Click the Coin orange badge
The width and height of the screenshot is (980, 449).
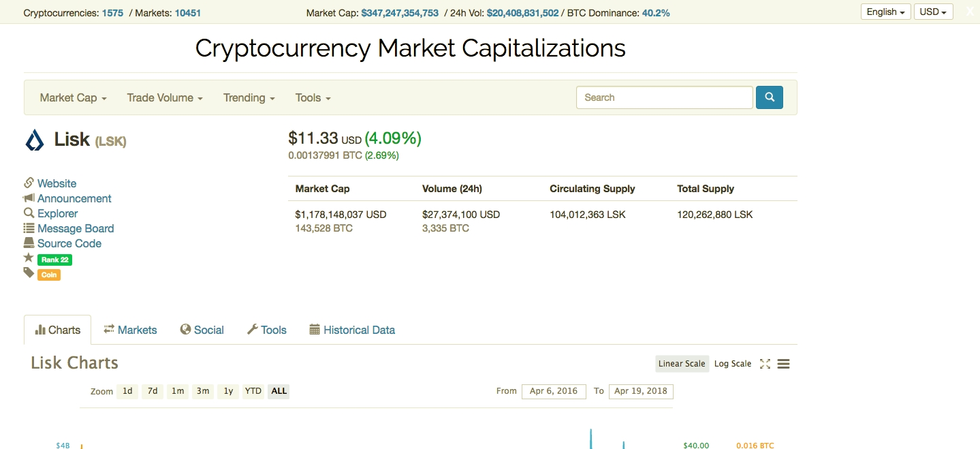tap(49, 275)
